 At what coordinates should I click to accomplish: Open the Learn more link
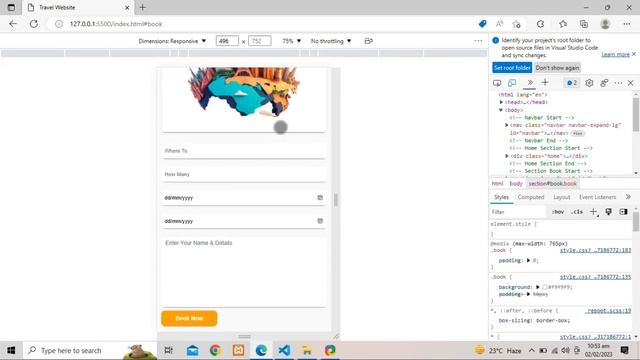pos(616,54)
